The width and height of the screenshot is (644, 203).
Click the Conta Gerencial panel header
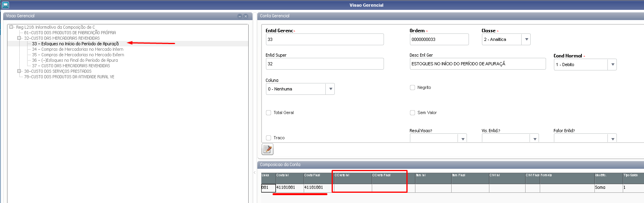tap(451, 16)
